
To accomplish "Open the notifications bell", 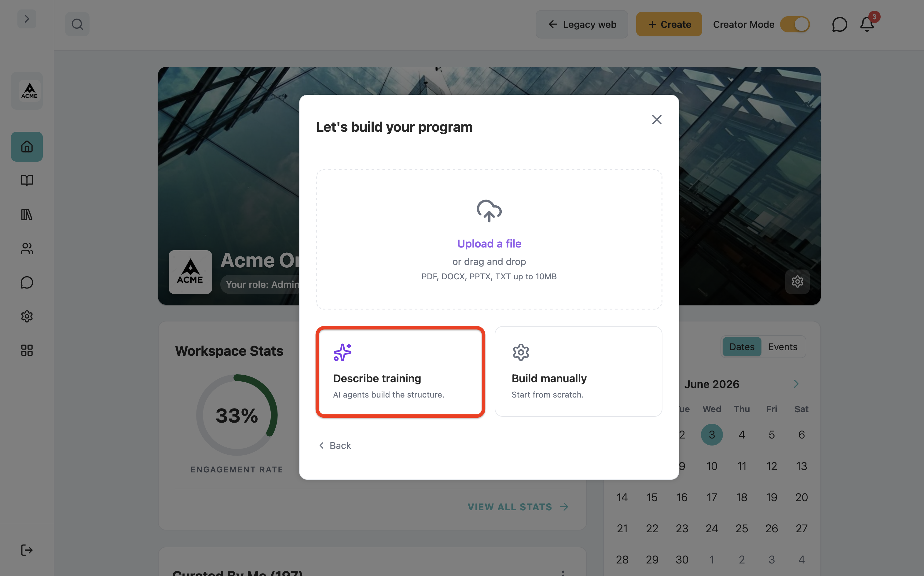I will point(867,24).
